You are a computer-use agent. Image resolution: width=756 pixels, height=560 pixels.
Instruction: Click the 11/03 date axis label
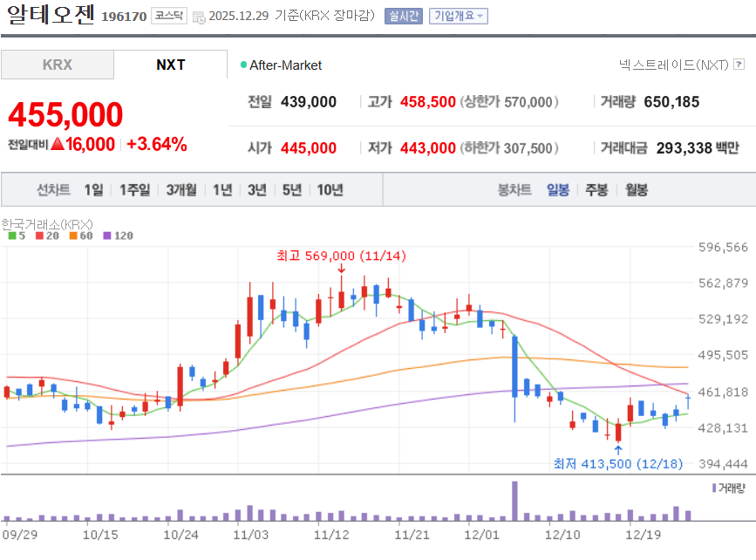point(251,535)
